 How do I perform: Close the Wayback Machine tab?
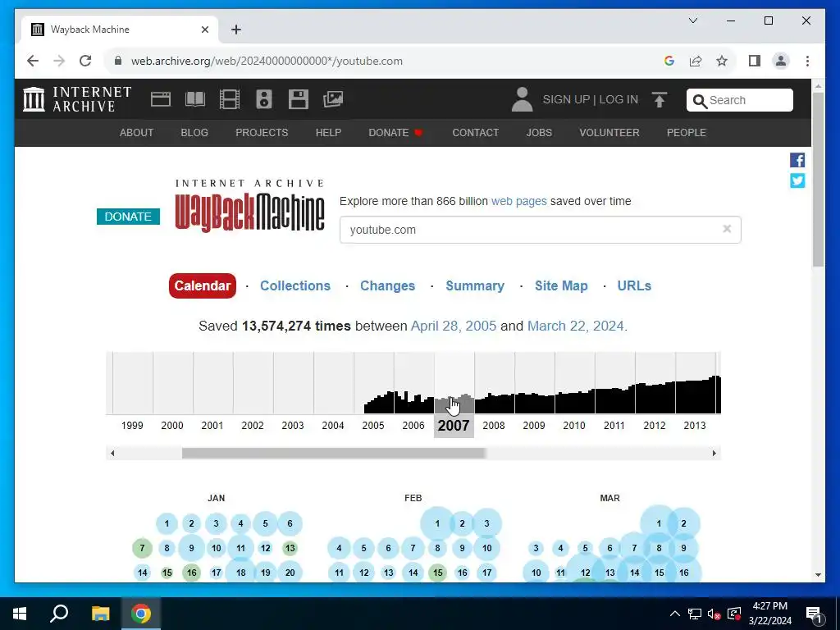204,30
